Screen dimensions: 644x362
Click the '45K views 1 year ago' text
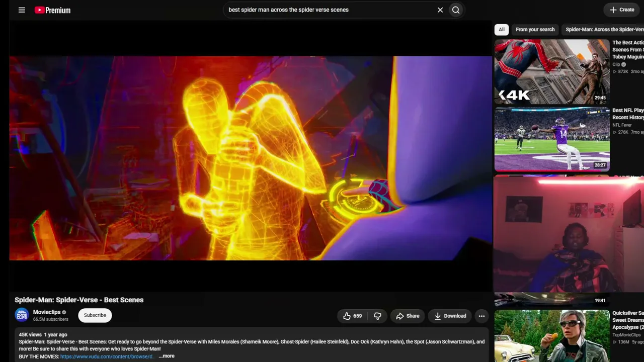pyautogui.click(x=43, y=334)
